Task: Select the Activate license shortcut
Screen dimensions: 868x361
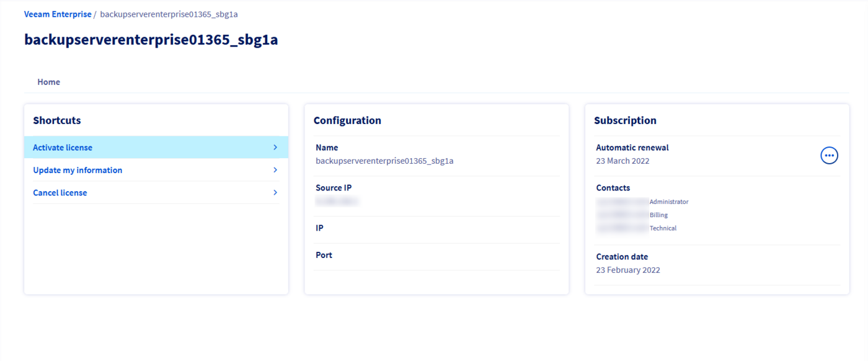Action: click(62, 147)
